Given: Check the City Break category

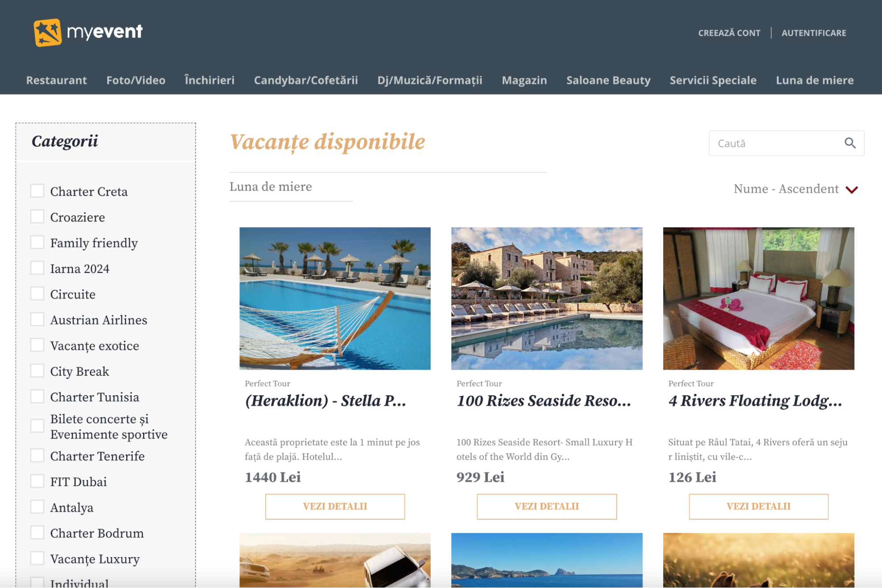Looking at the screenshot, I should pos(37,371).
